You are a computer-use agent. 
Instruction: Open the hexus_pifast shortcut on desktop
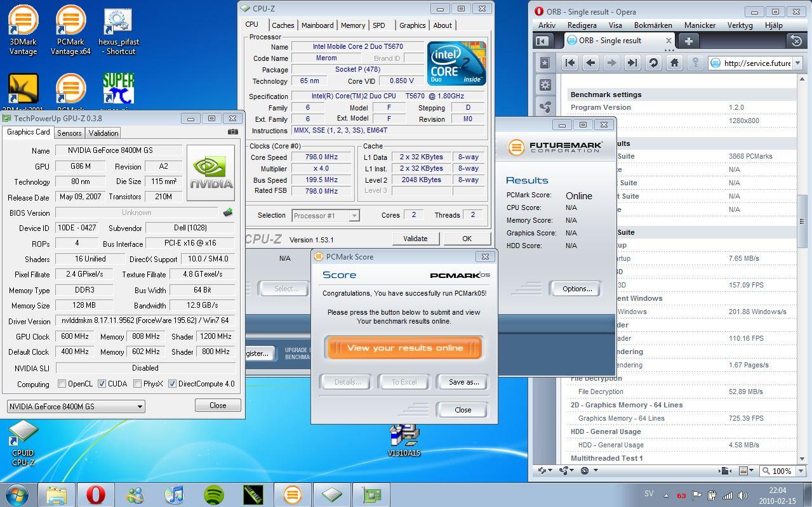point(118,29)
